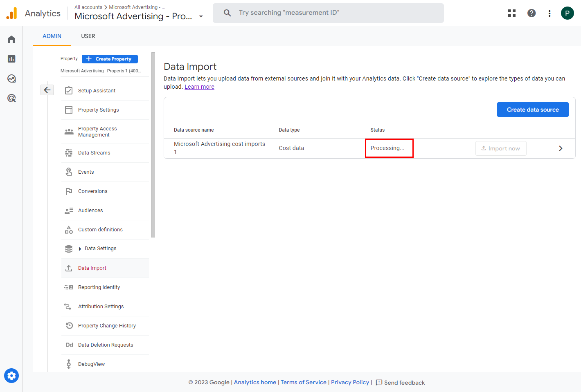Screen dimensions: 581x392
Task: Click the back arrow to collapse column
Action: [x=47, y=90]
